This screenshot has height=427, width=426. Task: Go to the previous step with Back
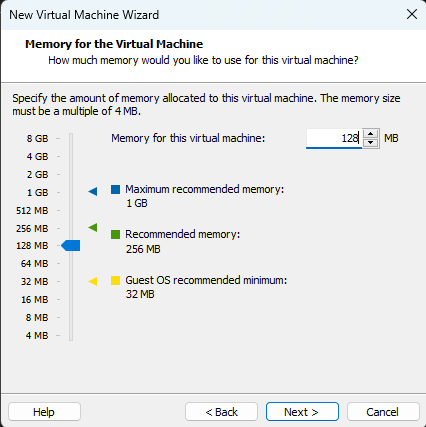221,412
